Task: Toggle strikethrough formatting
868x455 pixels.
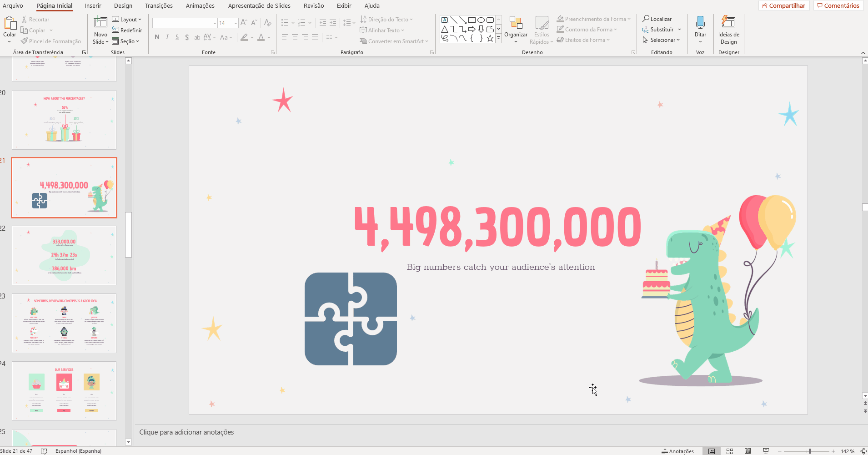Action: tap(197, 37)
